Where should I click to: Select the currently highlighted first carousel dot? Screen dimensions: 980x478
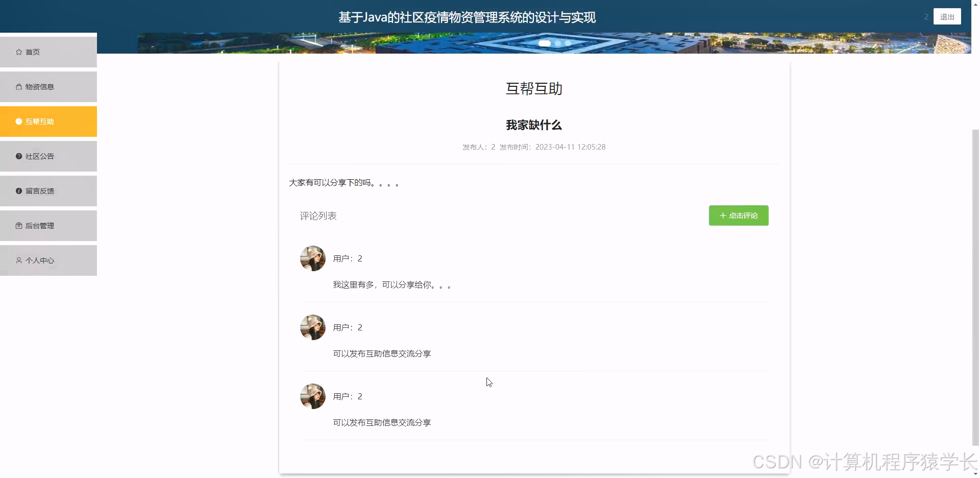544,43
